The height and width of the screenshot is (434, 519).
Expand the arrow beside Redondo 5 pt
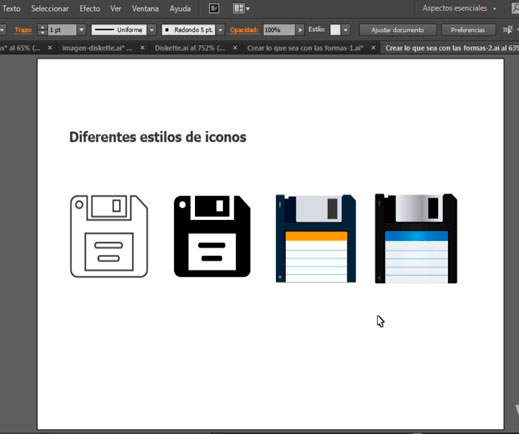click(x=220, y=30)
